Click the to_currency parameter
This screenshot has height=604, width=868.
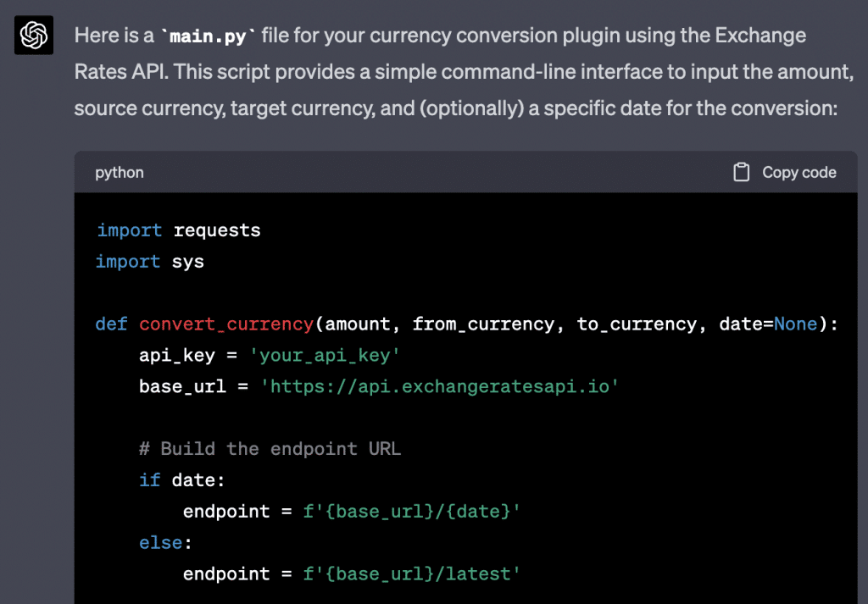637,324
